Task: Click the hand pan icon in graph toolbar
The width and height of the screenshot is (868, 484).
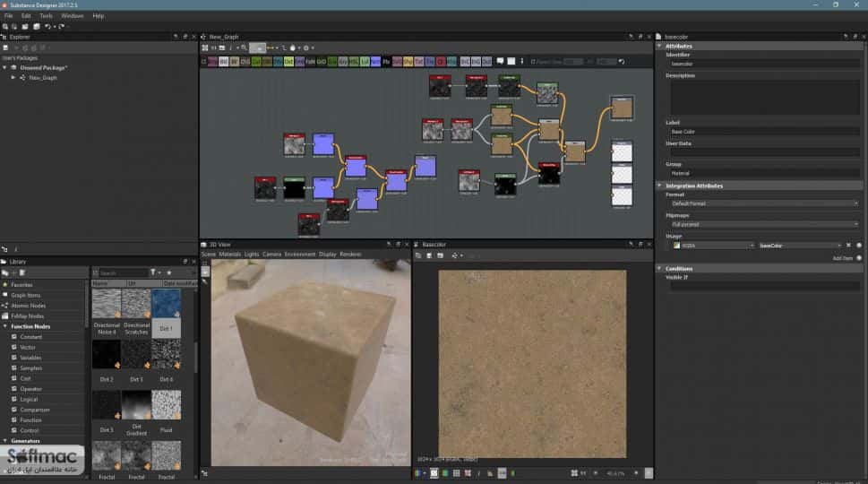Action: tap(293, 48)
